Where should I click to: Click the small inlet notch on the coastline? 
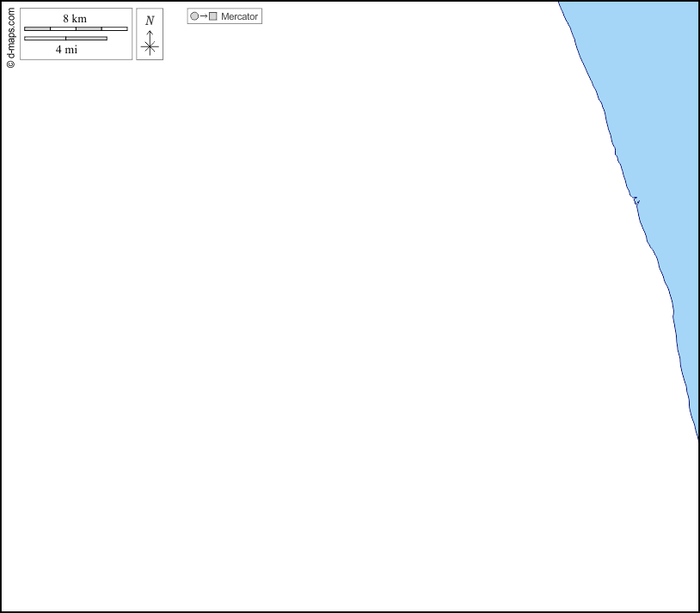pyautogui.click(x=636, y=201)
